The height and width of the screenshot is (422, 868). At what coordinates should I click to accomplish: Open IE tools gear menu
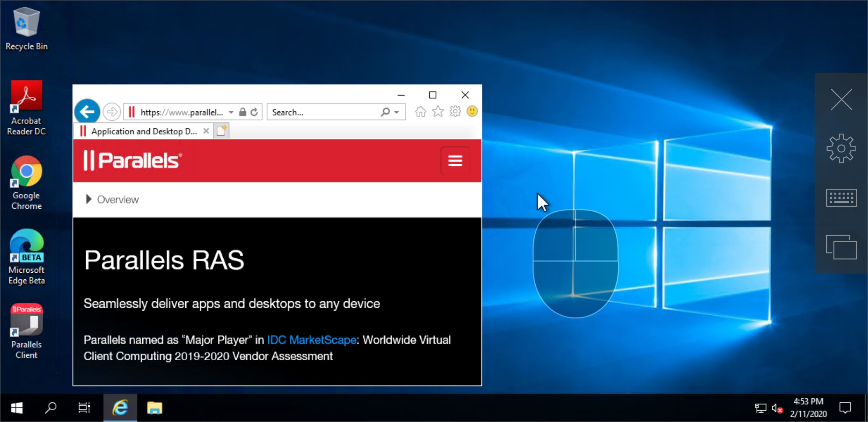[x=455, y=112]
